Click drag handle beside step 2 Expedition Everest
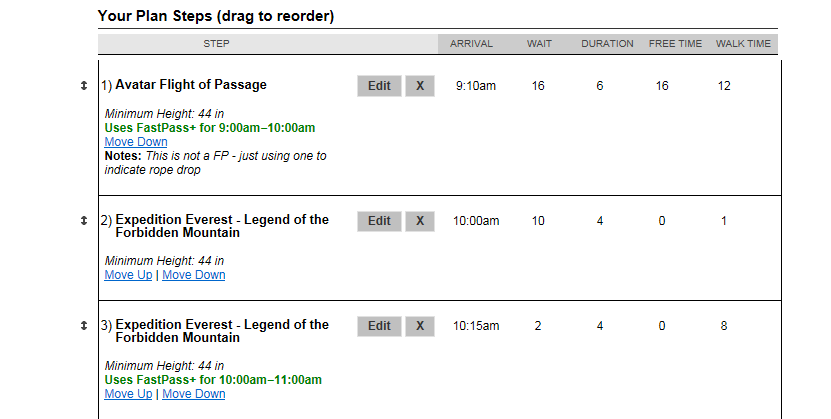This screenshot has width=831, height=419. [x=84, y=221]
